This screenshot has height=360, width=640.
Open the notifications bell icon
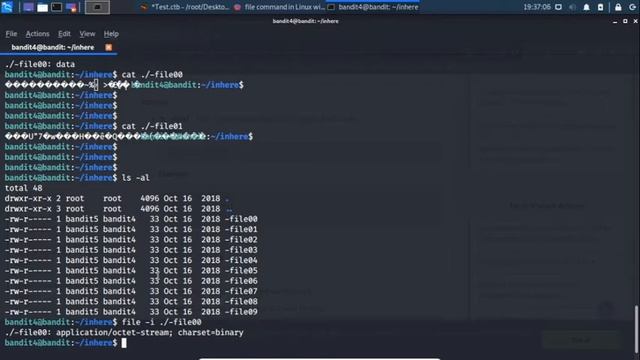(x=586, y=7)
